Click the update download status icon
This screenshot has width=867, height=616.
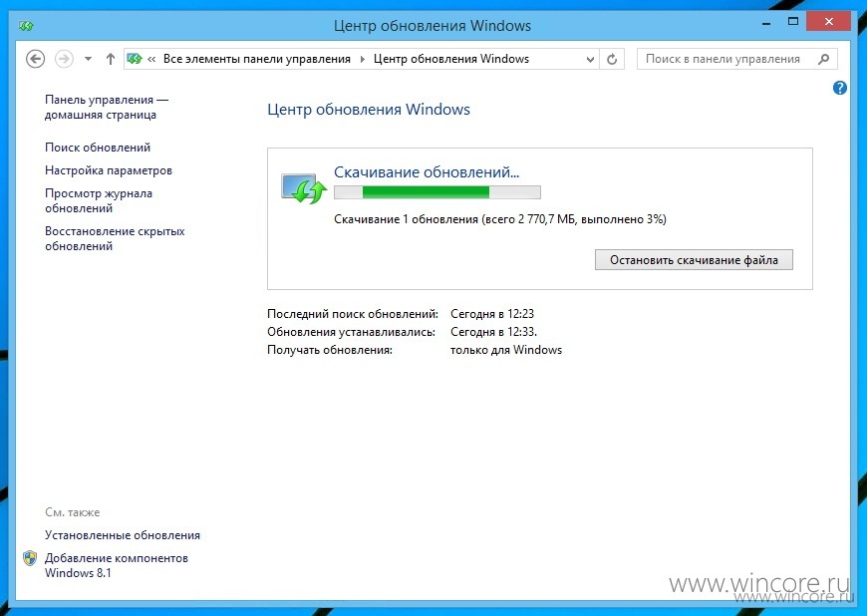point(304,188)
